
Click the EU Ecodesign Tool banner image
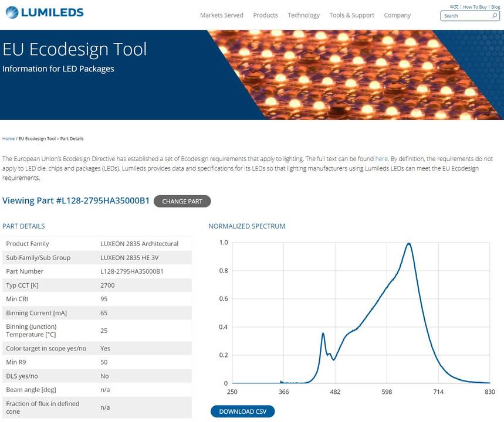(x=354, y=75)
